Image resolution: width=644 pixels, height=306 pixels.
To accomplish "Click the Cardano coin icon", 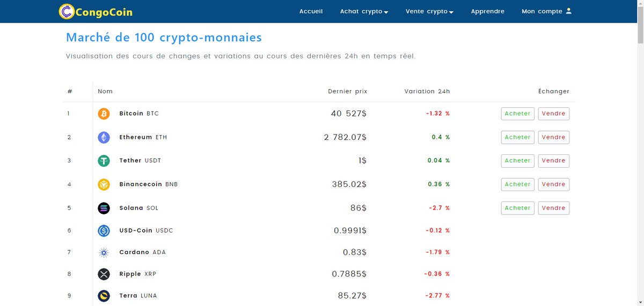I will (x=104, y=252).
